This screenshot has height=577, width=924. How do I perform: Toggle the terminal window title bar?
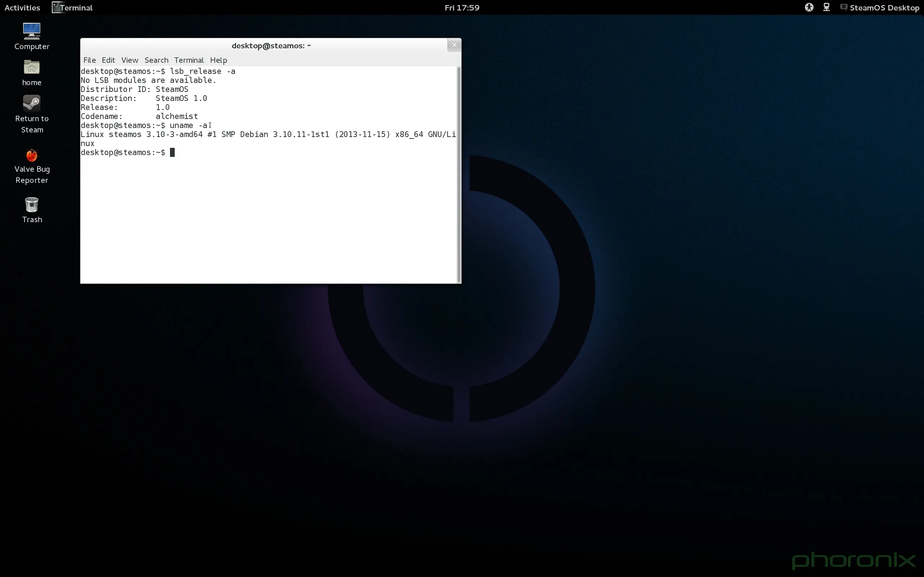271,45
